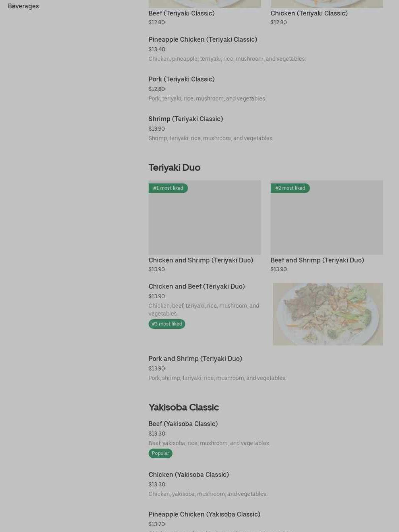
Task: Click the #1 most liked badge
Action: point(168,188)
